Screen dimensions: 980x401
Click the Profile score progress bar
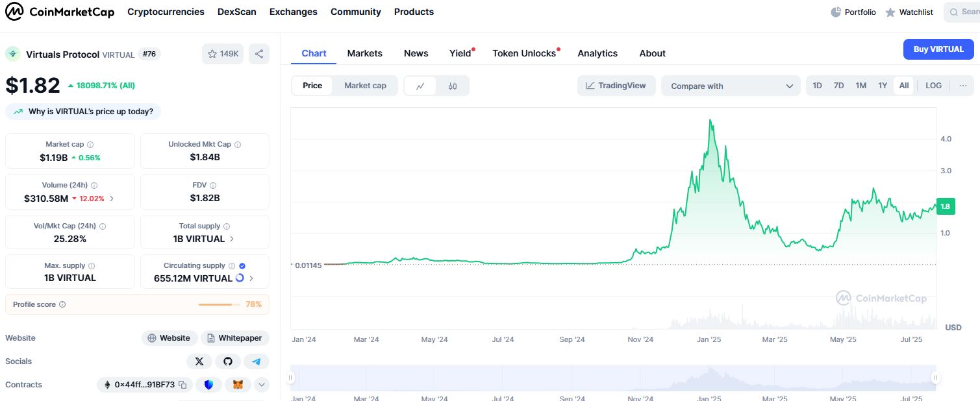coord(220,304)
